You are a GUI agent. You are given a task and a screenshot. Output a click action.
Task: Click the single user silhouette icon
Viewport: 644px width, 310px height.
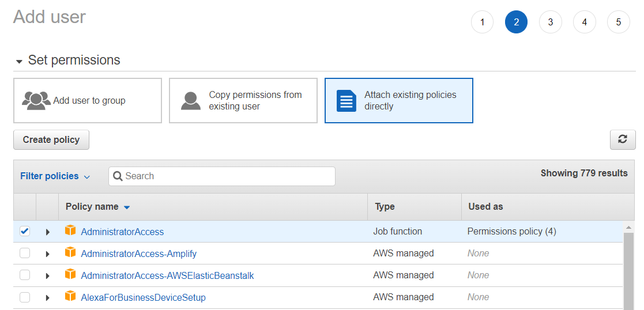coord(191,100)
